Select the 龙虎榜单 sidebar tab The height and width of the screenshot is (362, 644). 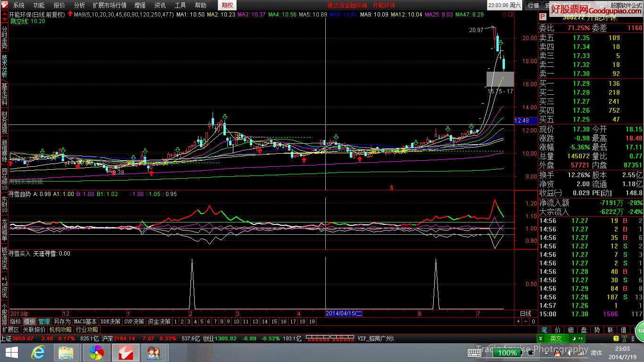4,230
